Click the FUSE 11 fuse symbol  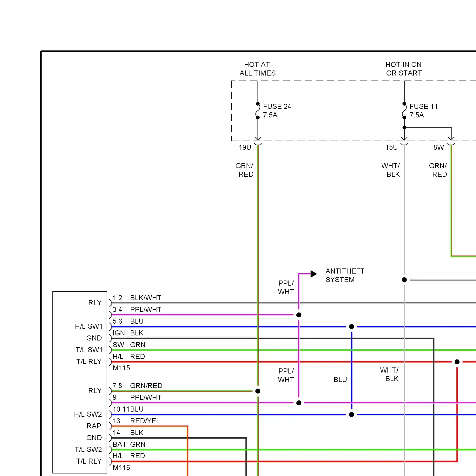[x=404, y=111]
